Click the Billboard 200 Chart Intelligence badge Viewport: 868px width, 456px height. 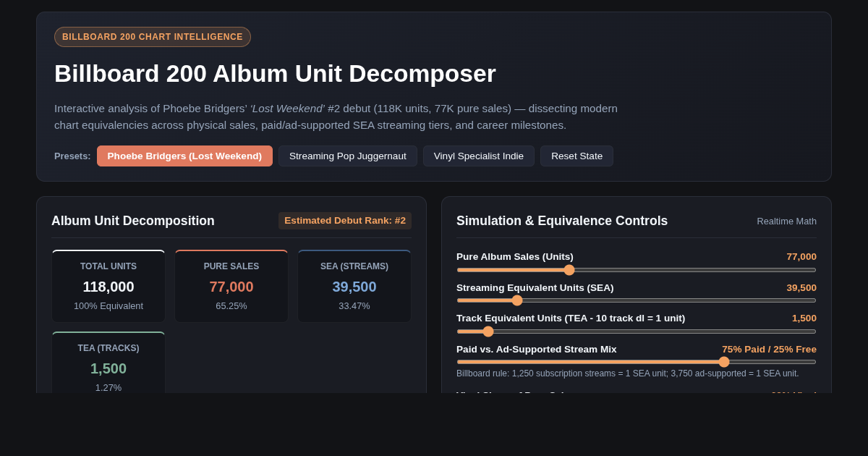153,37
